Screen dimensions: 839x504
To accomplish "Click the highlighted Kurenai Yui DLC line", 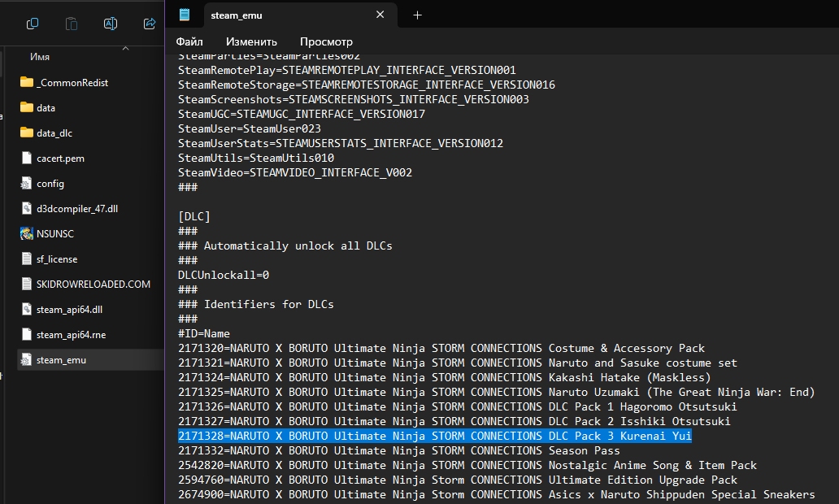I will [x=435, y=436].
